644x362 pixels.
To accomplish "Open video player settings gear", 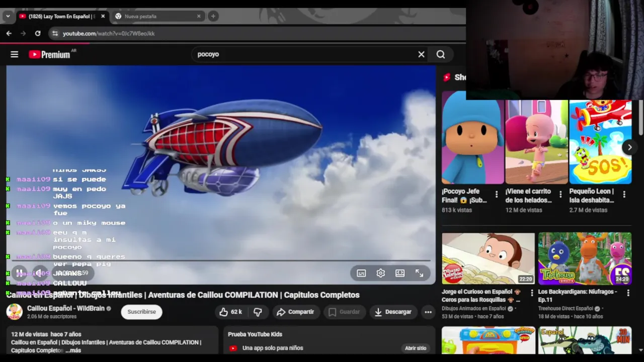I will coord(381,273).
